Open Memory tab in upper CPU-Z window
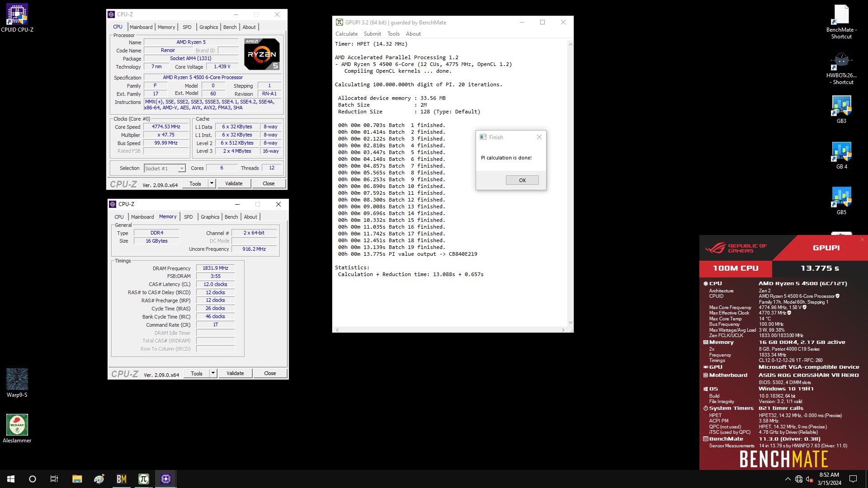Viewport: 868px width, 488px height. click(166, 27)
